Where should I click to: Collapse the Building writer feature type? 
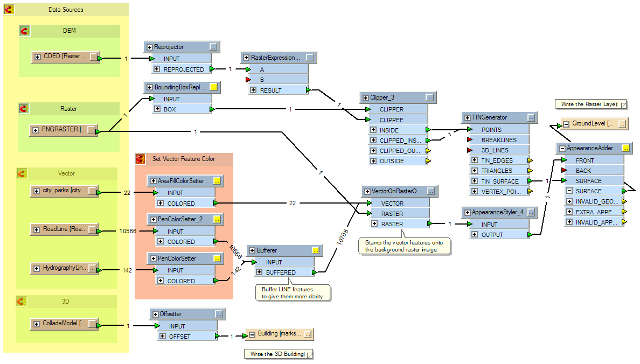point(252,334)
